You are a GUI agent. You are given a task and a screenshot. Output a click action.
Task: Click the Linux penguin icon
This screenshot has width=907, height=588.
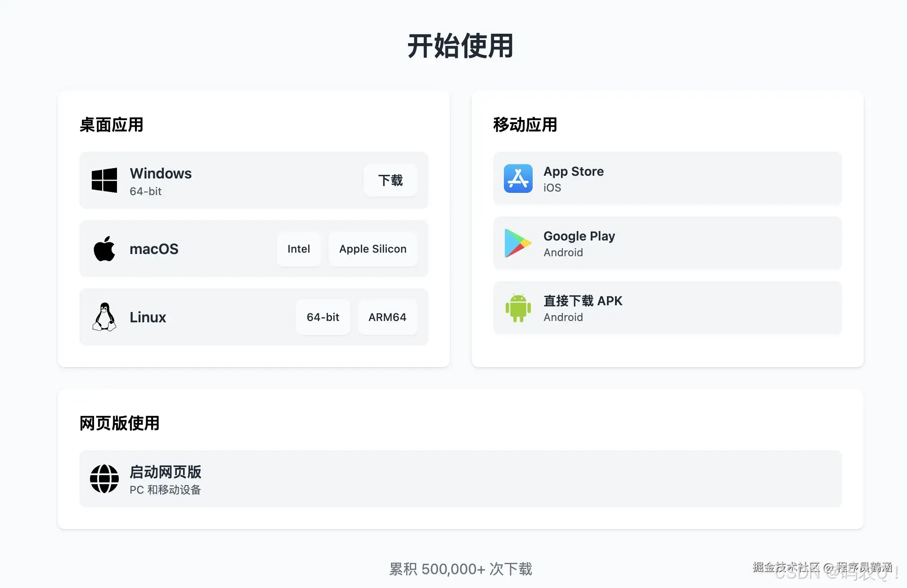coord(104,317)
